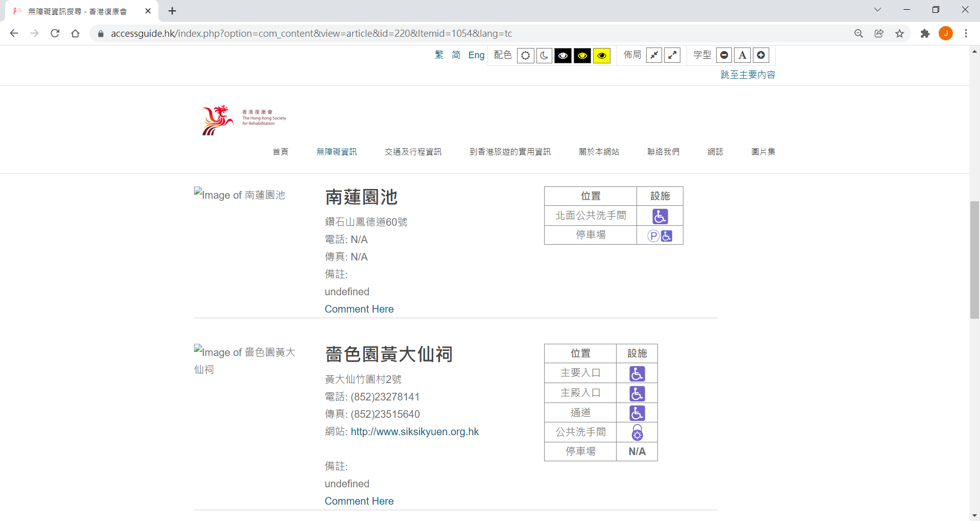
Task: Click the image of 南蓮園池
Action: pyautogui.click(x=239, y=195)
